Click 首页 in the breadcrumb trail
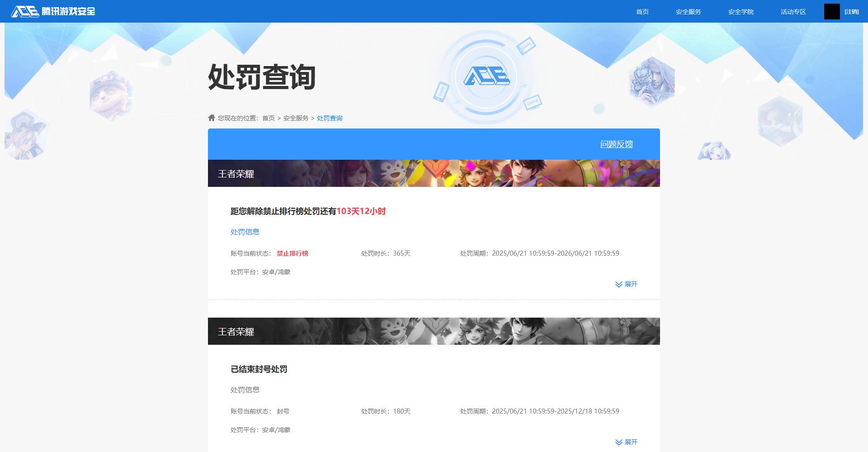868x452 pixels. click(x=269, y=118)
